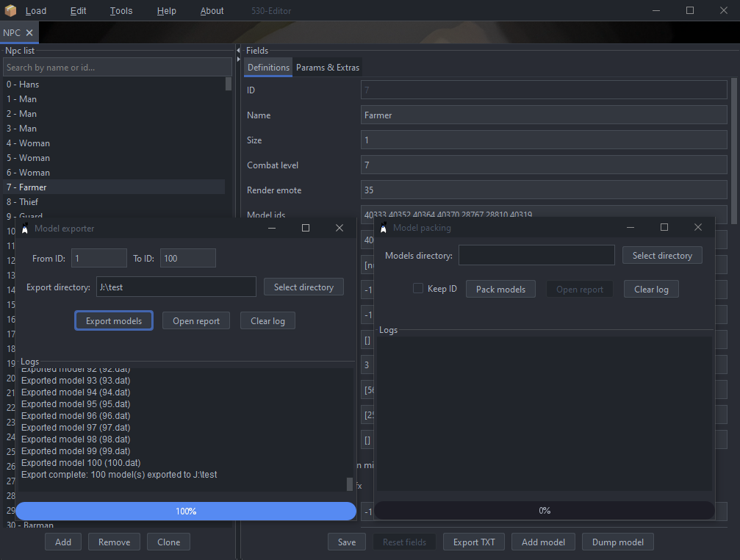740x560 pixels.
Task: Close the Model exporter dialog
Action: tap(340, 228)
